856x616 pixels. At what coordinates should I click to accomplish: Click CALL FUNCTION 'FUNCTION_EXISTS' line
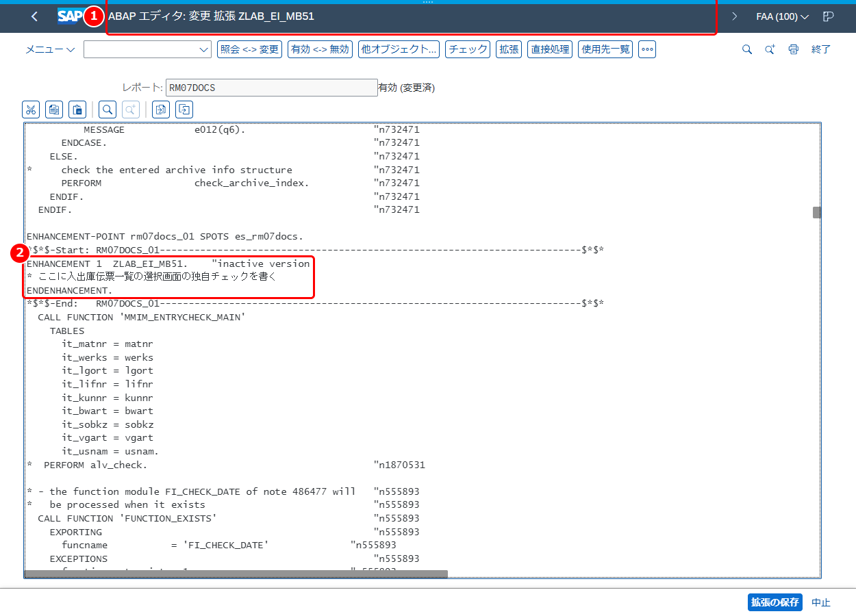coord(229,518)
